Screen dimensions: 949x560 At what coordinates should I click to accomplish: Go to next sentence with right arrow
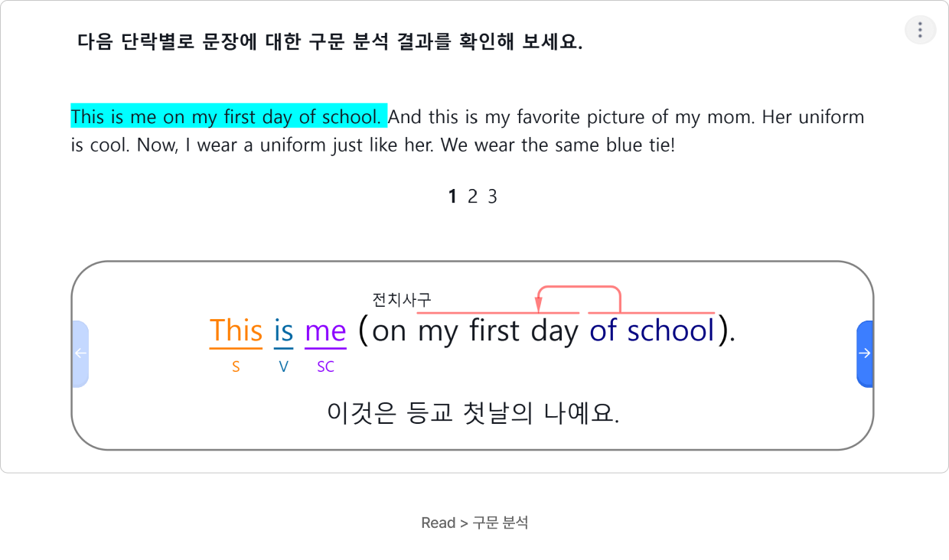[x=864, y=353]
